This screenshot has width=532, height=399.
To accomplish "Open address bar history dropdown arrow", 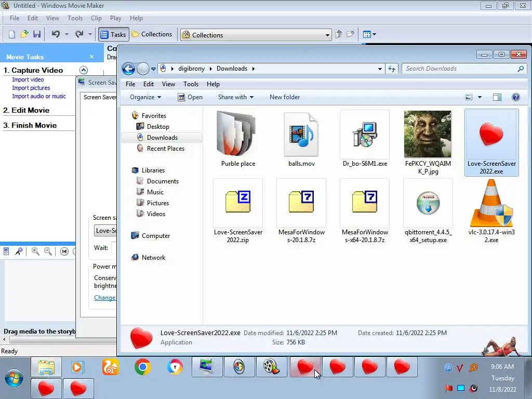I will [380, 69].
